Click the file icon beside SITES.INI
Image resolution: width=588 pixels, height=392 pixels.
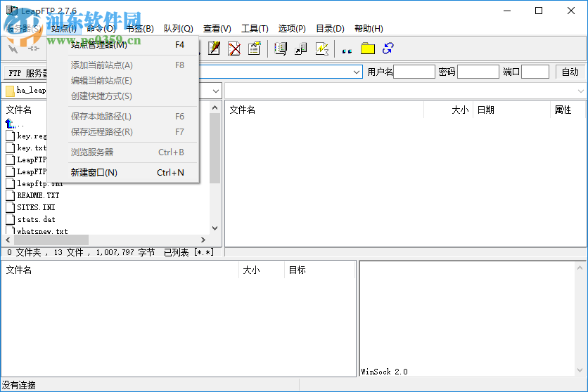[x=11, y=207]
